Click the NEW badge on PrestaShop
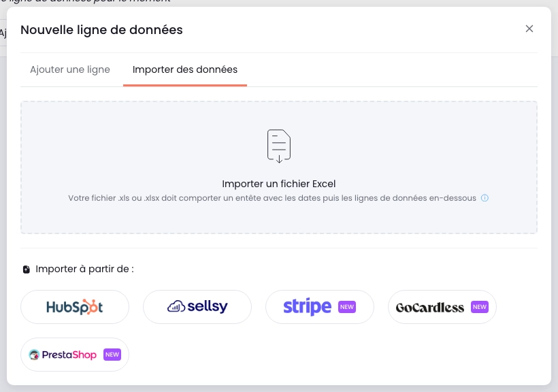 (x=112, y=355)
